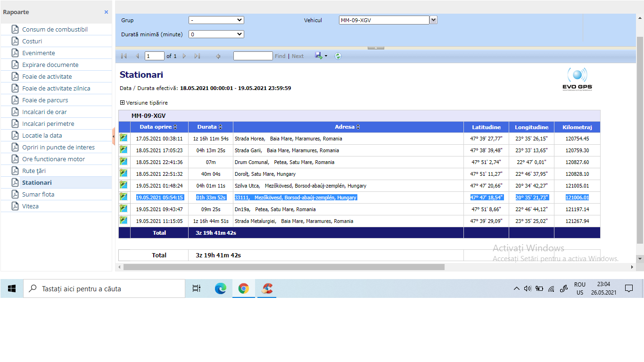Image resolution: width=644 pixels, height=362 pixels.
Task: Click map icon for Strada Horea row
Action: (x=124, y=138)
